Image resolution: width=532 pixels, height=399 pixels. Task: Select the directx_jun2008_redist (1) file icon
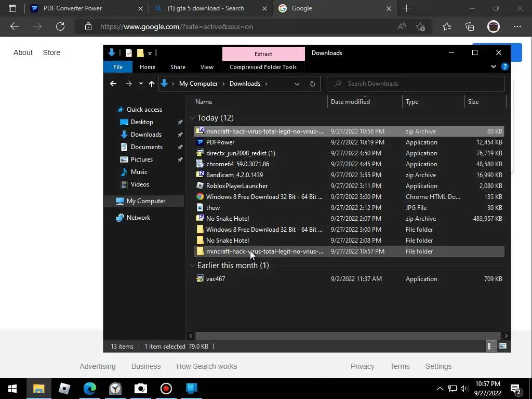[200, 153]
